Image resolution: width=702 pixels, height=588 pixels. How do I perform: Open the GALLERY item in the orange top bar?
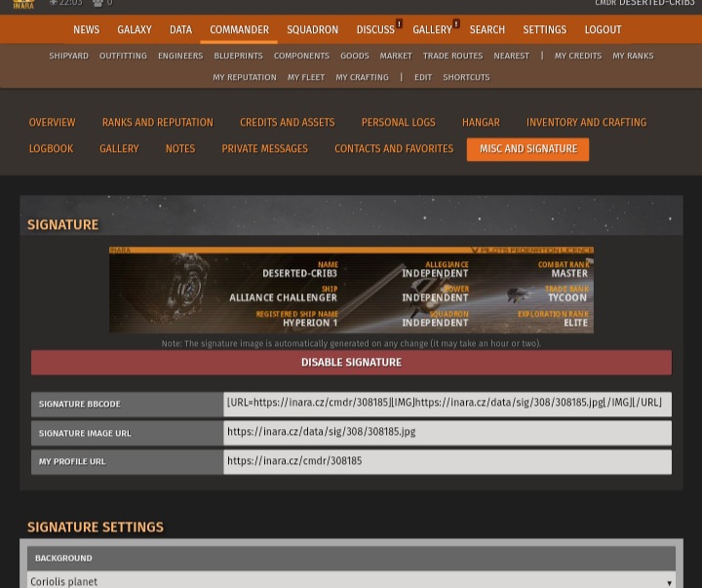tap(432, 29)
